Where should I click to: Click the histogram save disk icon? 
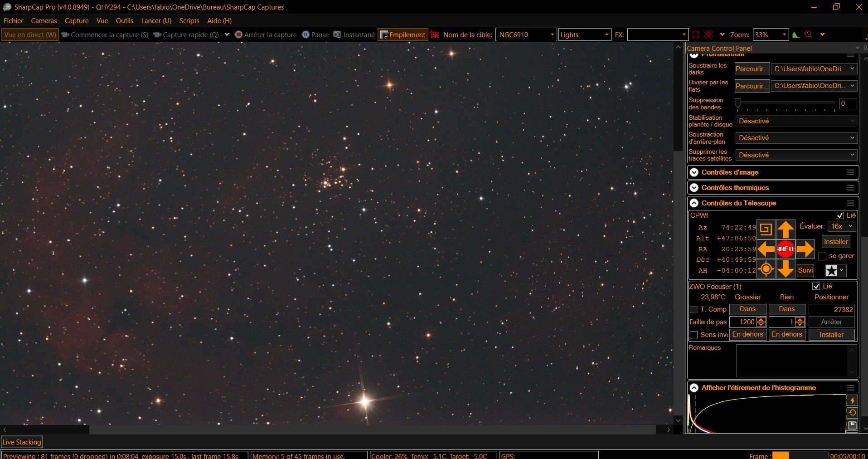click(852, 425)
